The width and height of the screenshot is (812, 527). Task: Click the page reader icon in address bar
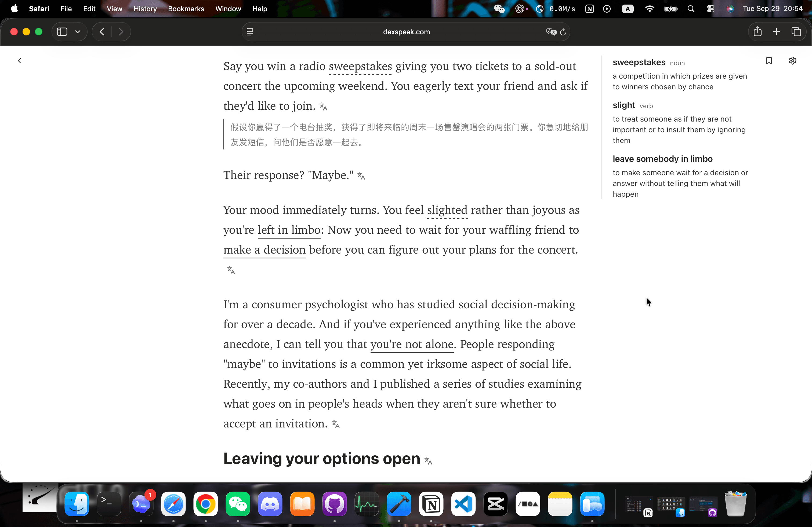click(250, 32)
